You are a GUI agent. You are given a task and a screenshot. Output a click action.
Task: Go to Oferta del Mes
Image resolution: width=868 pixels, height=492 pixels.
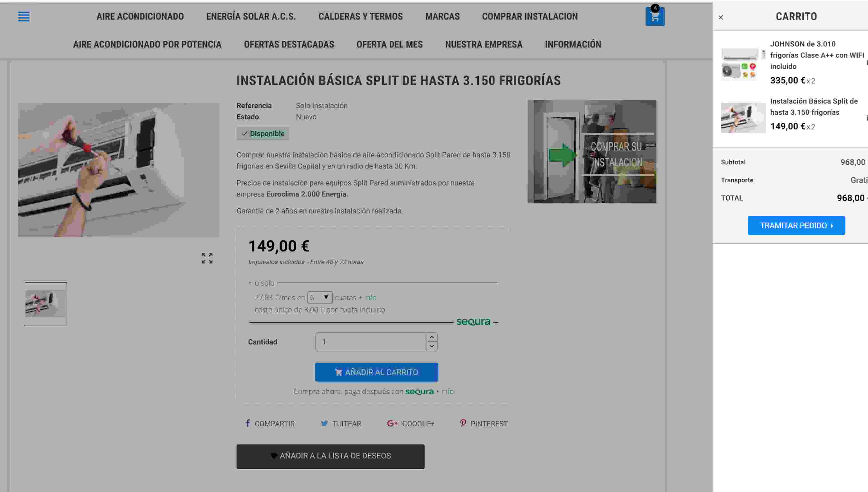click(389, 44)
